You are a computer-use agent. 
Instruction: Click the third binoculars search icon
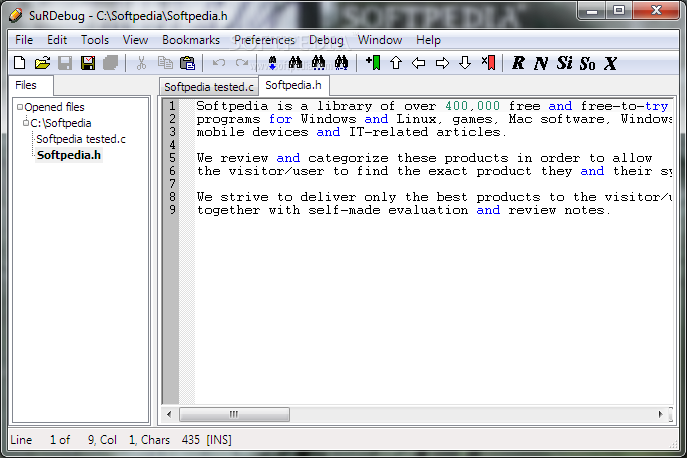(x=318, y=63)
